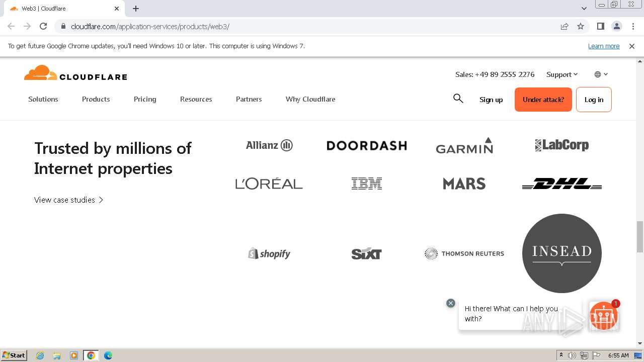Viewport: 644px width, 362px height.
Task: Toggle the browser side panel
Action: [600, 26]
